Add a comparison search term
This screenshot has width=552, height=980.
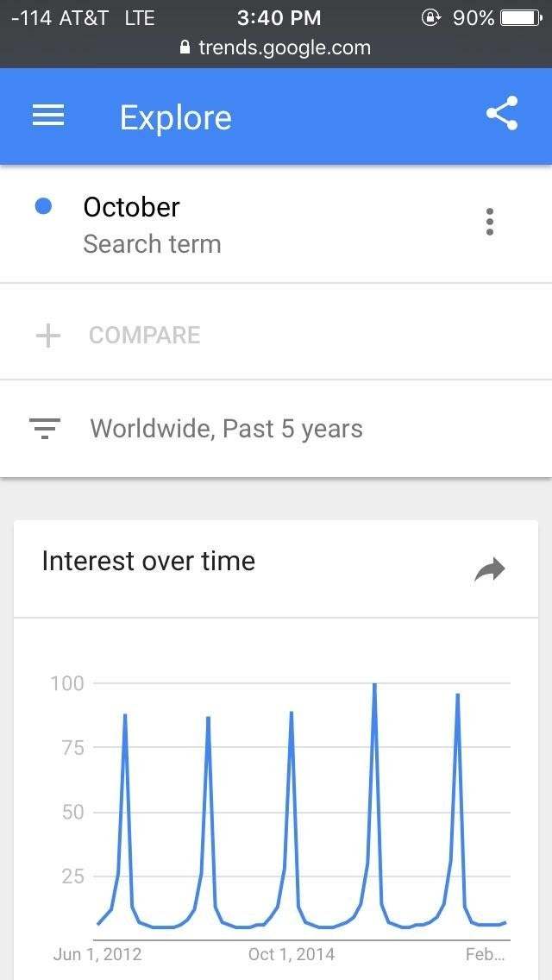tap(144, 336)
